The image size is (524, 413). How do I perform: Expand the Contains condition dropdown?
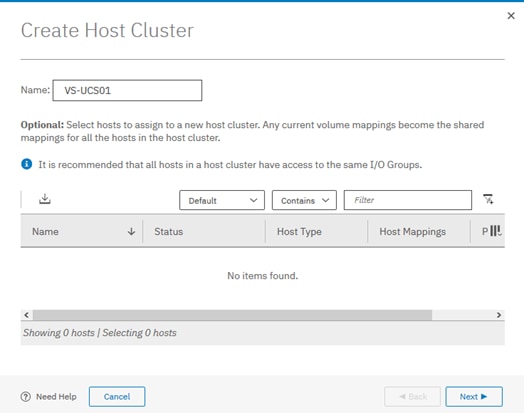pos(304,200)
